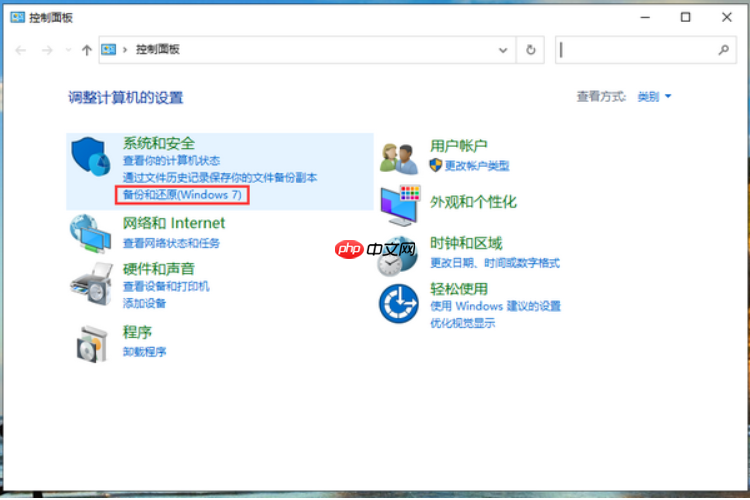Open 外观和个性化 heading
The width and height of the screenshot is (750, 500).
pyautogui.click(x=473, y=202)
